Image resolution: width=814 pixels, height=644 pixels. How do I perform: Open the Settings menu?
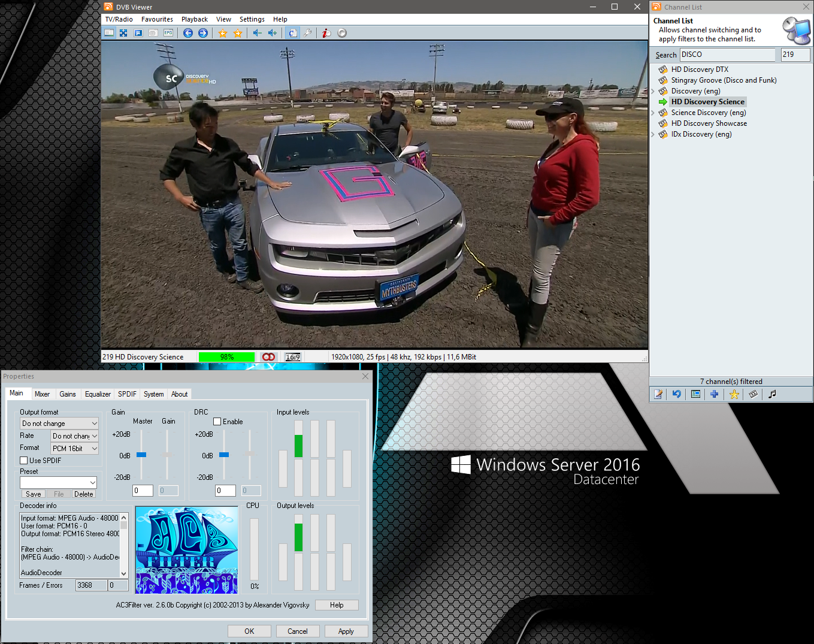[x=252, y=19]
